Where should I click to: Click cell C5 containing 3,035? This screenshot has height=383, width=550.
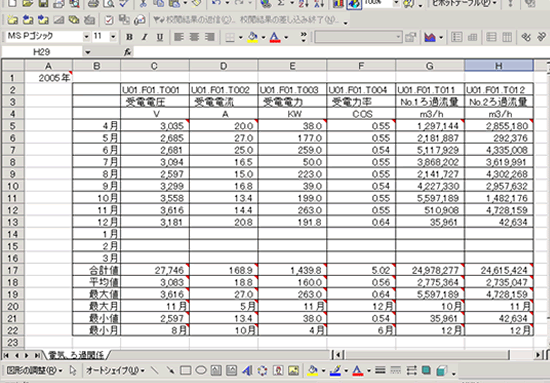(155, 126)
